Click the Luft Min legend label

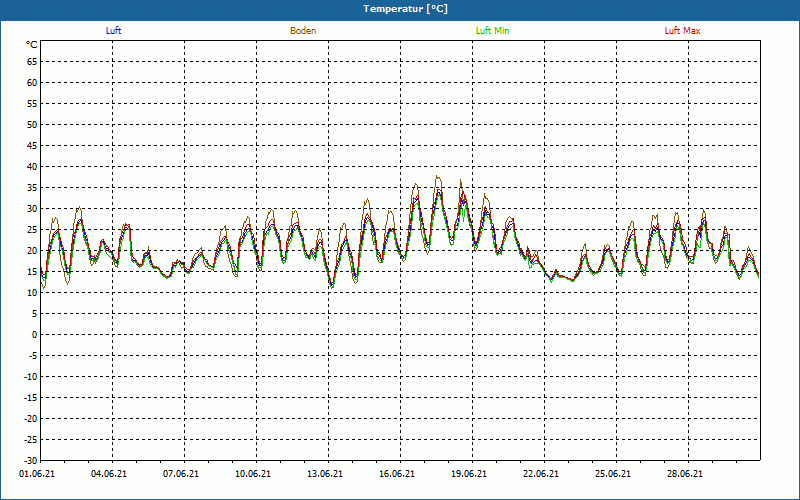point(492,31)
